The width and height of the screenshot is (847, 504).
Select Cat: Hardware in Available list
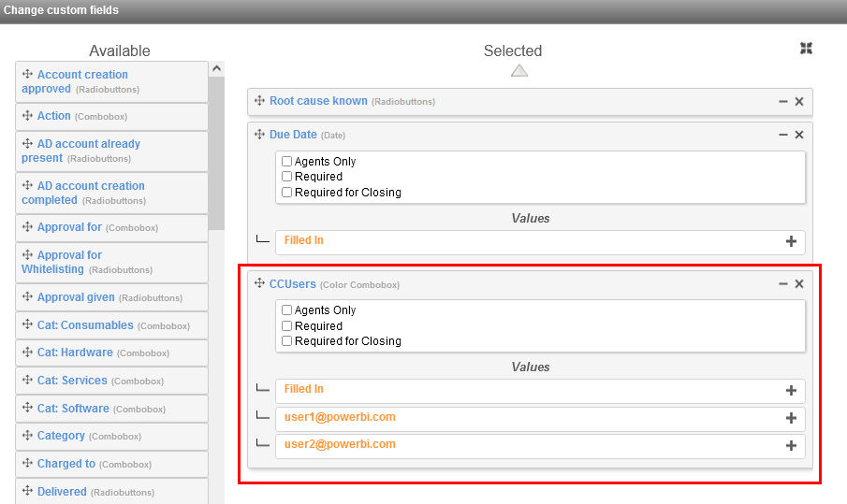pyautogui.click(x=75, y=353)
